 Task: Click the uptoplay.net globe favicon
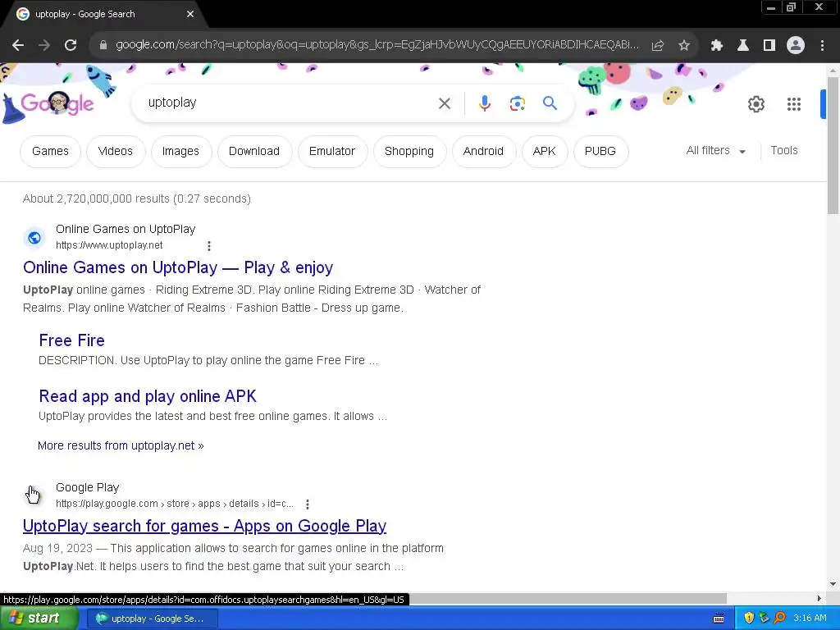click(x=34, y=238)
